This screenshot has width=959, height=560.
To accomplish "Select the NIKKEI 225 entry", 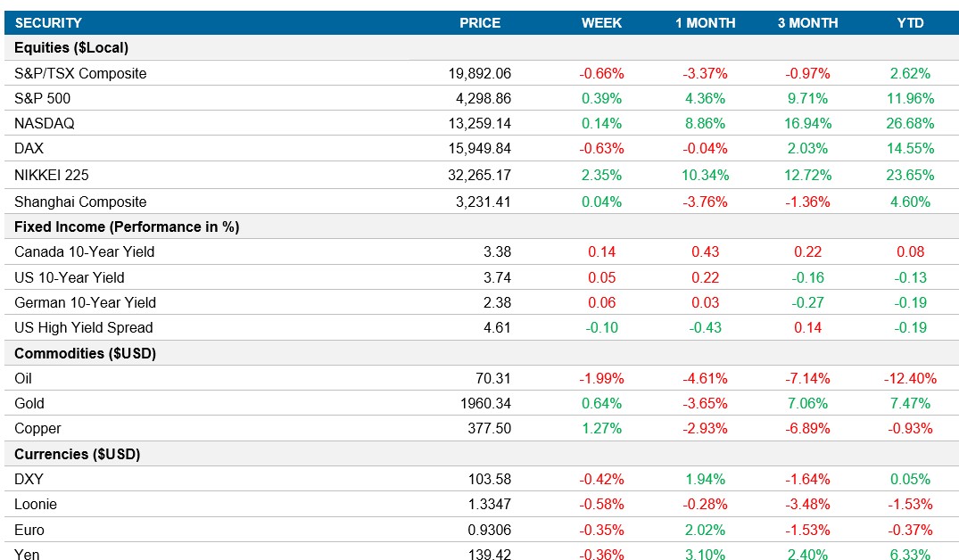I will click(51, 175).
